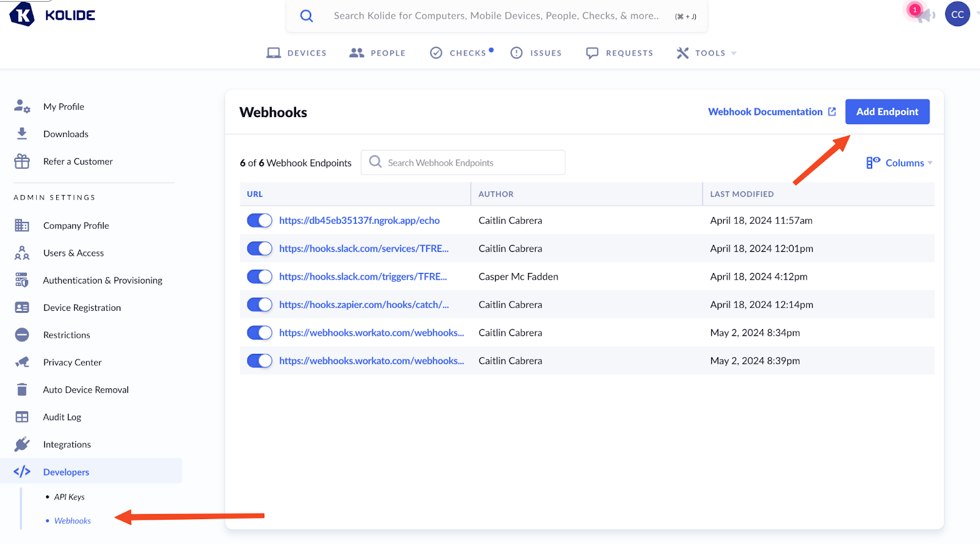Click the Restrictions minus-circle icon
Image resolution: width=980 pixels, height=544 pixels.
point(22,335)
